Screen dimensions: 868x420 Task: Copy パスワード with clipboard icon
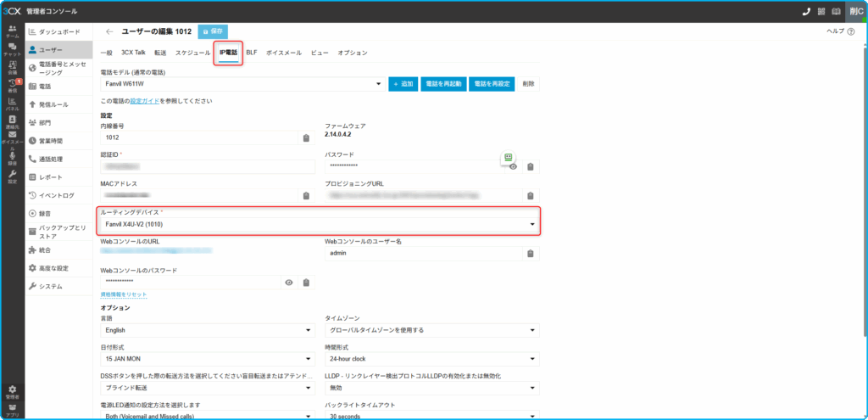531,167
